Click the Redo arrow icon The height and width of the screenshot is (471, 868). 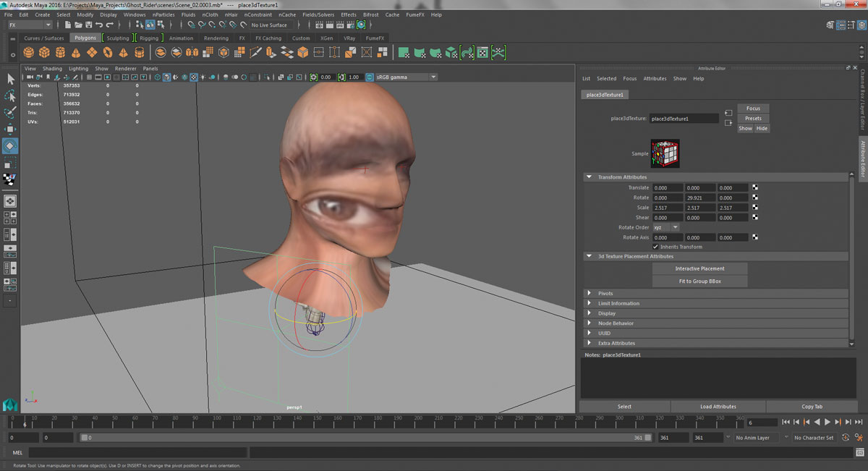tap(110, 25)
